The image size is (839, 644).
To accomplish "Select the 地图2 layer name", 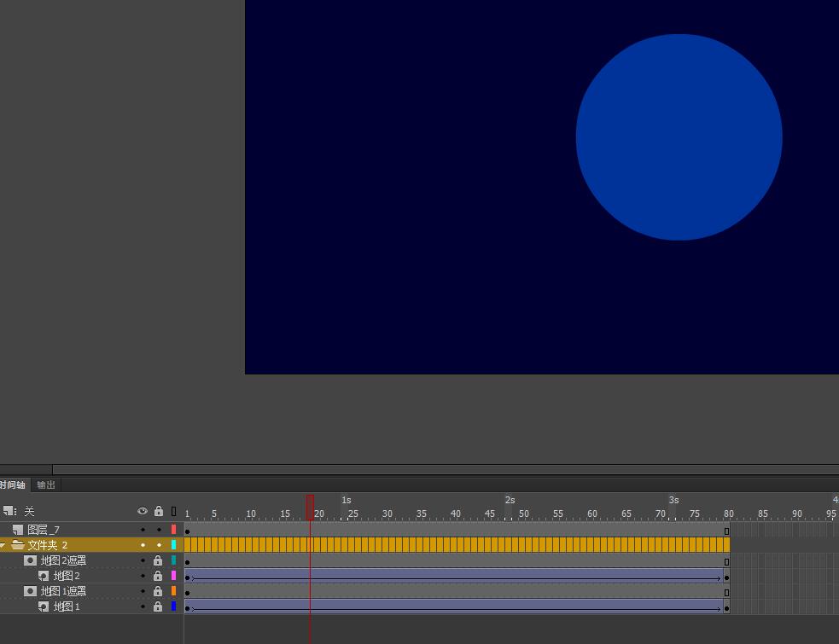I will click(67, 576).
